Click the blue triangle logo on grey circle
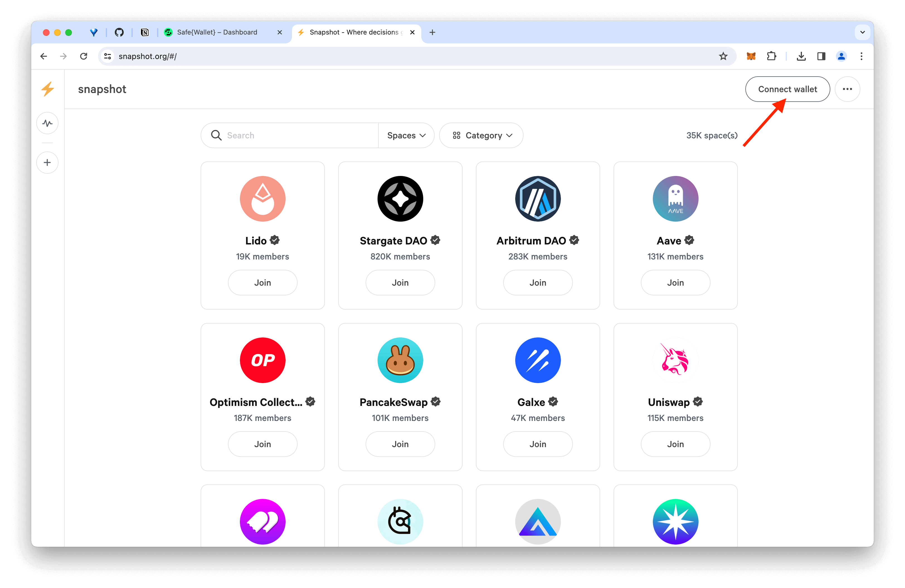This screenshot has width=905, height=588. [538, 521]
